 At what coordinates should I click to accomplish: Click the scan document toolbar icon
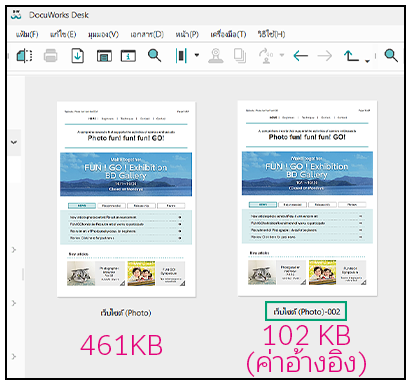(x=24, y=56)
